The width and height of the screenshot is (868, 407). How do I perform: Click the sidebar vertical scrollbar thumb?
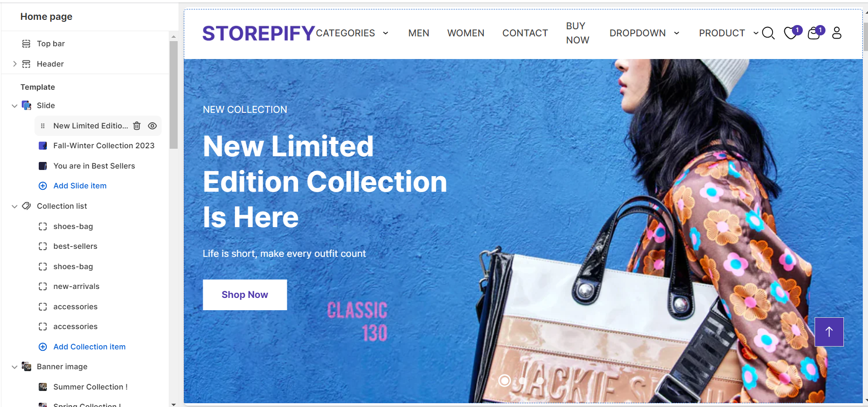pyautogui.click(x=173, y=94)
